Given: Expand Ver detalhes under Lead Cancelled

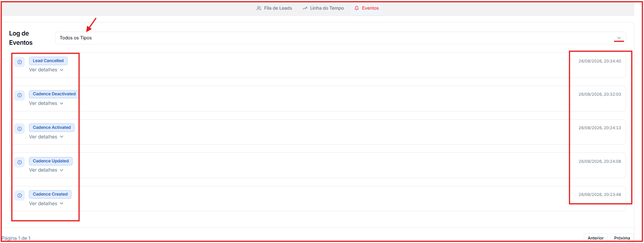Looking at the screenshot, I should (x=46, y=70).
